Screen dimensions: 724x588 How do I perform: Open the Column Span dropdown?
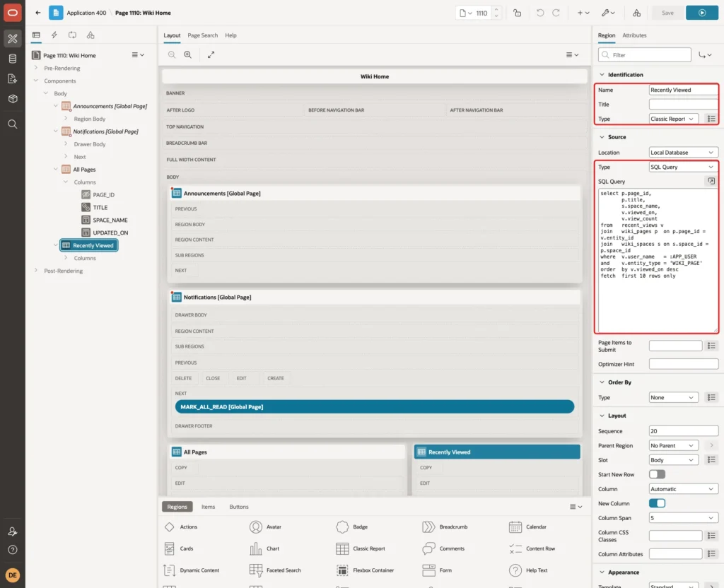click(684, 518)
